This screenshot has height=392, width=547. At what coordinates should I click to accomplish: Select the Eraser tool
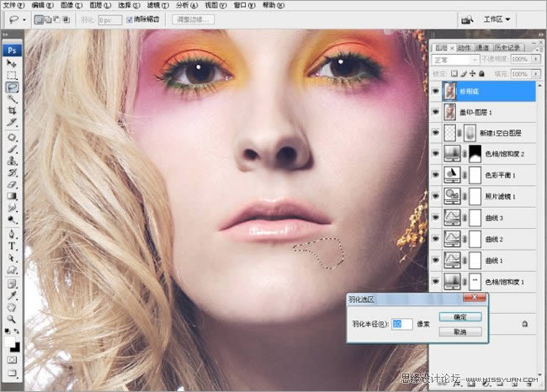[13, 183]
